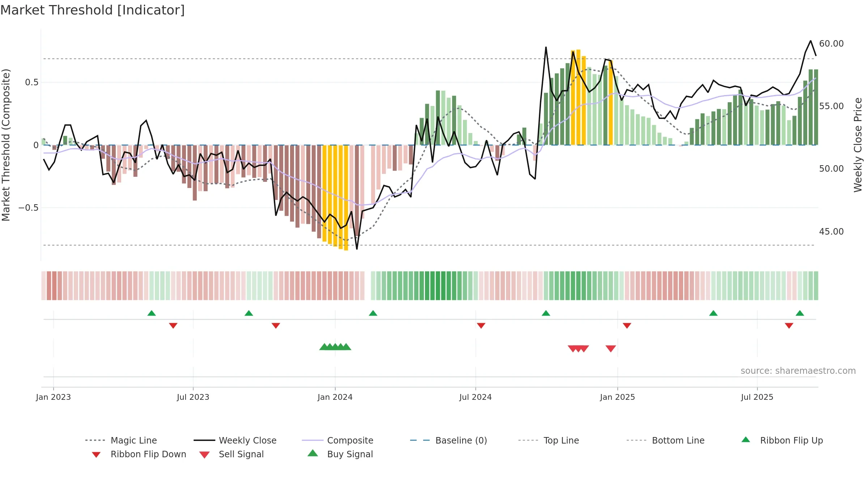The height and width of the screenshot is (488, 868).
Task: Click the Jul 2025 axis label
Action: pyautogui.click(x=757, y=397)
